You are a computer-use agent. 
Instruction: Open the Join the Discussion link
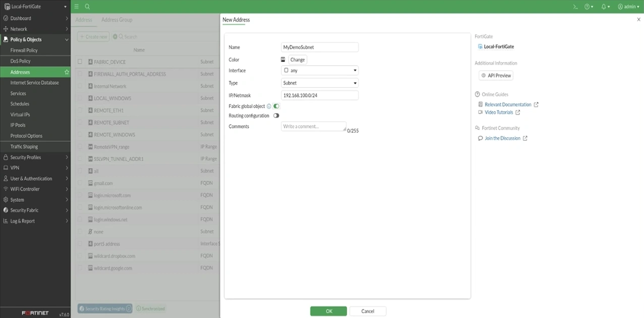pos(502,138)
